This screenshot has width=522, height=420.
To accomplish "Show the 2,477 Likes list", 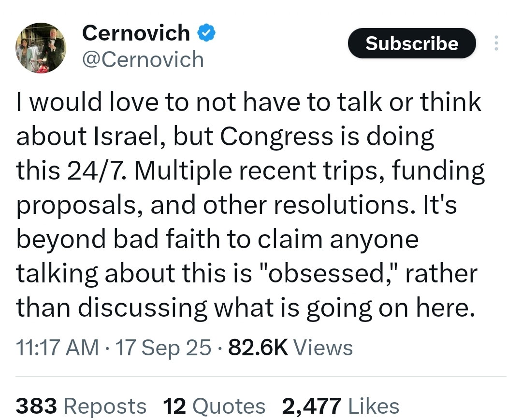I will tap(341, 406).
